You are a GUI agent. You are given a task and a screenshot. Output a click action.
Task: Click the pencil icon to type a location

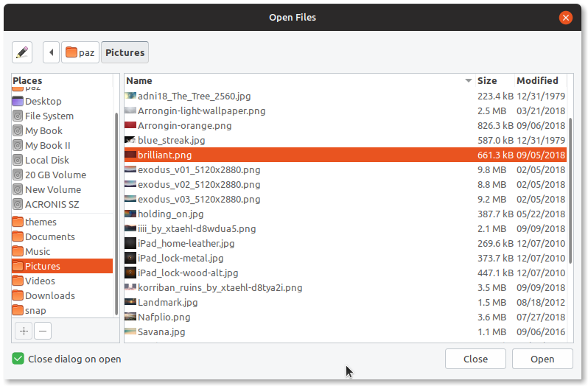[x=22, y=52]
